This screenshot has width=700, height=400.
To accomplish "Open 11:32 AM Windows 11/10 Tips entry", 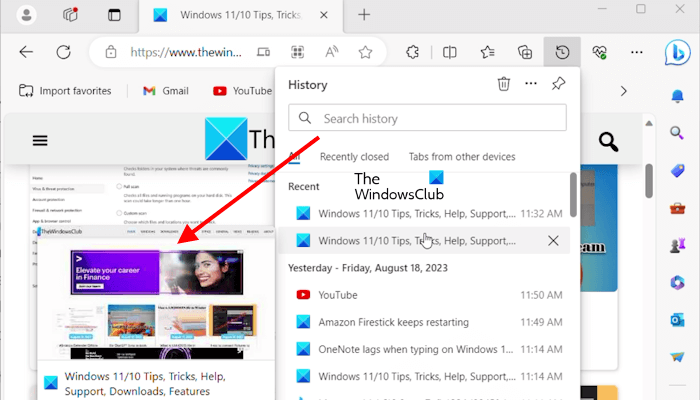I will click(424, 213).
